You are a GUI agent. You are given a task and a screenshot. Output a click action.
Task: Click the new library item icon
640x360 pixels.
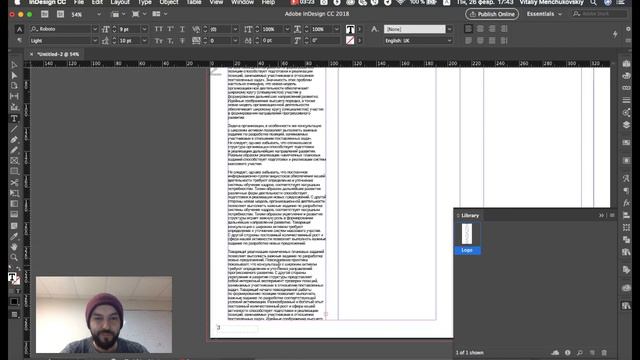click(x=592, y=352)
